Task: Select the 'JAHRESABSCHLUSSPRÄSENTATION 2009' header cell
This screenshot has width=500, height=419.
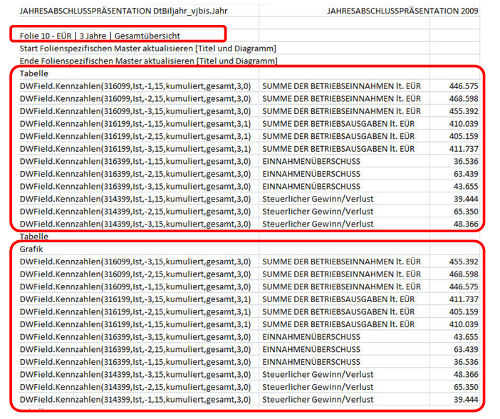Action: pos(403,11)
